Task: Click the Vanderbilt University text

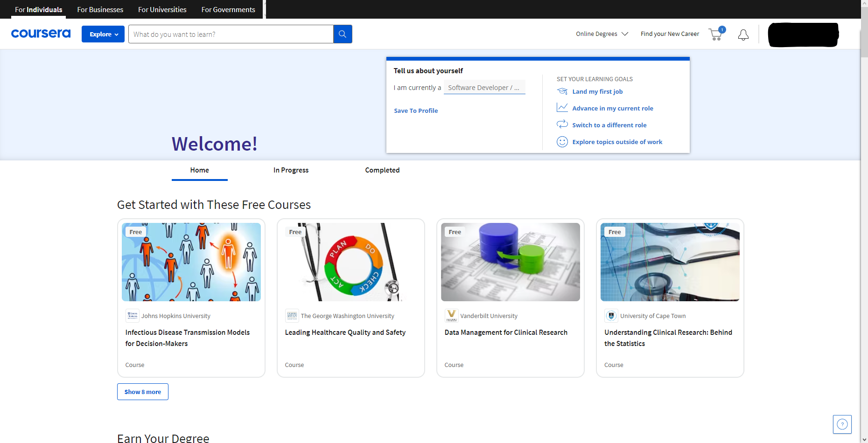Action: [489, 316]
